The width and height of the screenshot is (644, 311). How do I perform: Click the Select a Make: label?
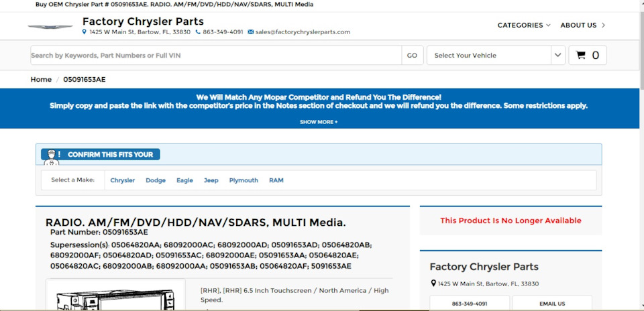72,180
